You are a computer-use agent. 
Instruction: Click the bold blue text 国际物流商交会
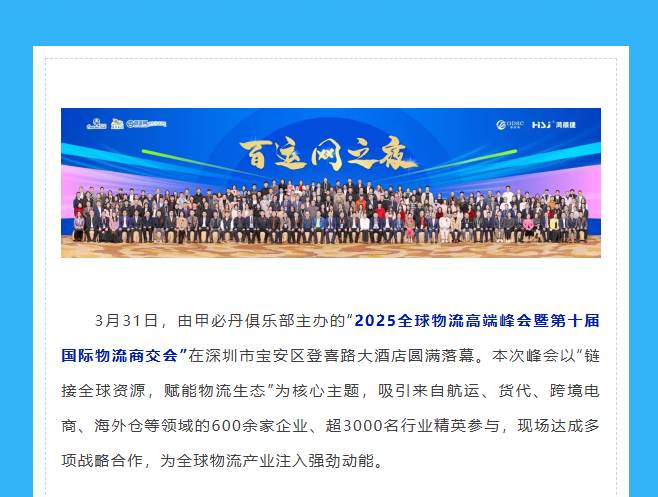click(118, 355)
